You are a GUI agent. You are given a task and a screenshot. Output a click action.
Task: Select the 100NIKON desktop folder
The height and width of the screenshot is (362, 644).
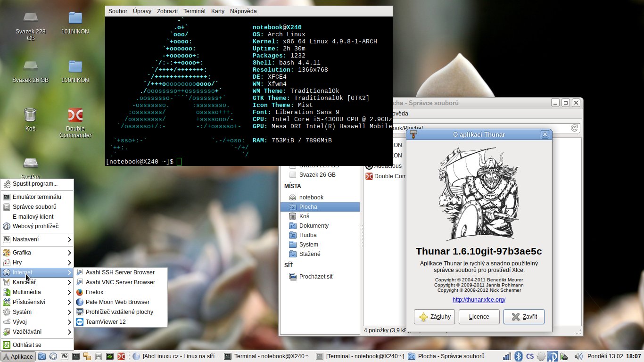coord(75,71)
